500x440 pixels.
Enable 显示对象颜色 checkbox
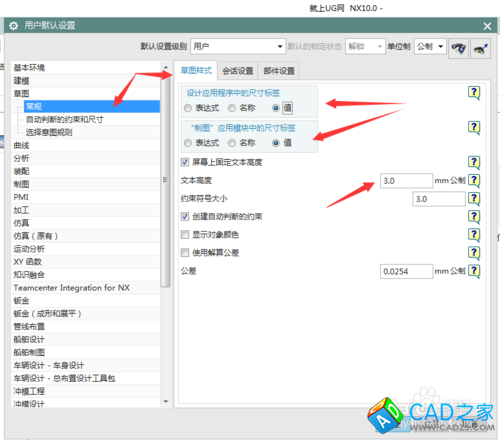[x=185, y=235]
